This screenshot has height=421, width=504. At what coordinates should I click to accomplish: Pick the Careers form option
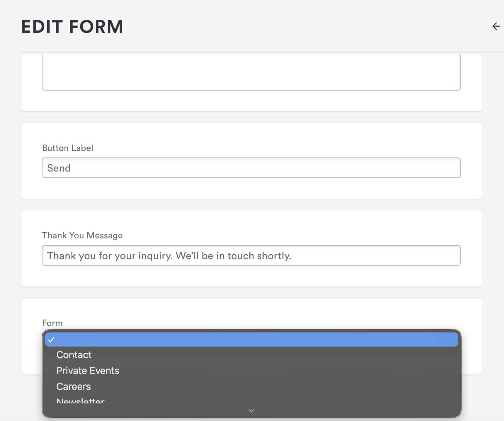coord(74,387)
